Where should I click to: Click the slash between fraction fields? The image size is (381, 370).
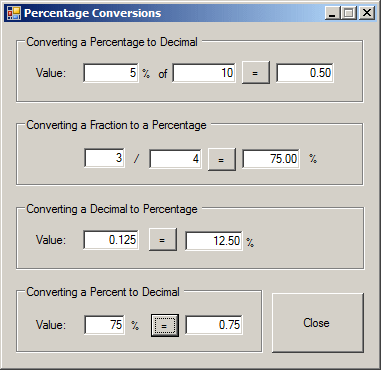(136, 159)
